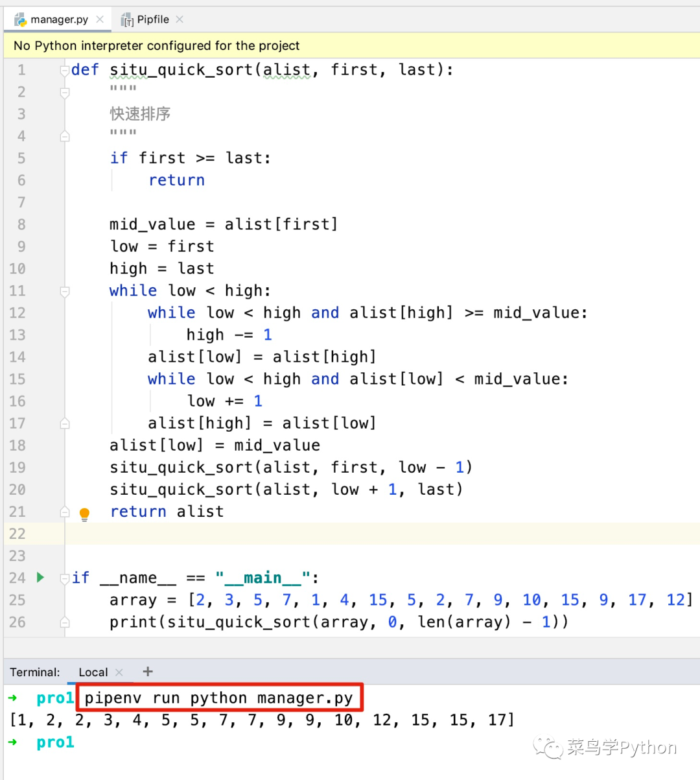Click the print(situ_quick_sort...) statement
700x780 pixels.
pyautogui.click(x=339, y=622)
